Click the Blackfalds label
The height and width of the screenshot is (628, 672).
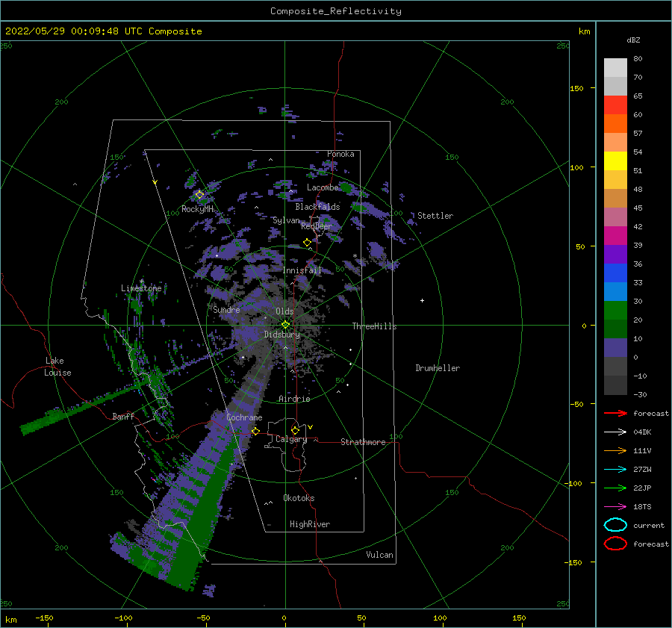click(x=317, y=207)
